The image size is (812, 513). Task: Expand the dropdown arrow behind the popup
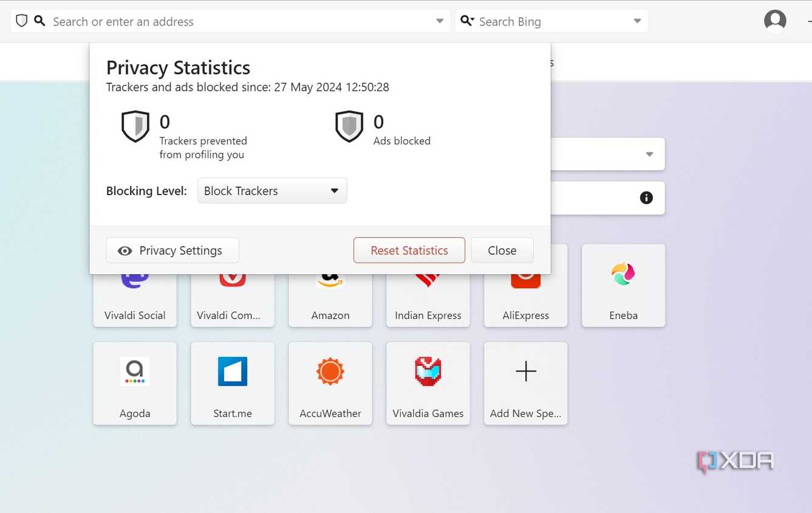pyautogui.click(x=650, y=154)
